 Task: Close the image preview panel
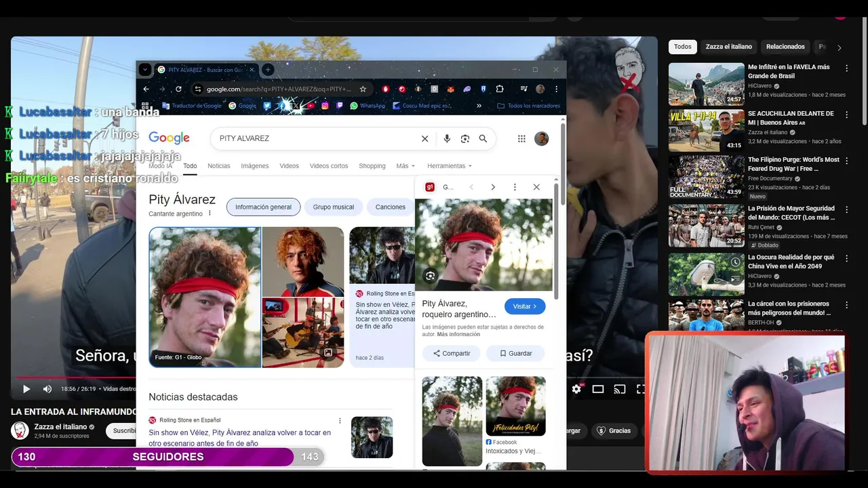536,187
